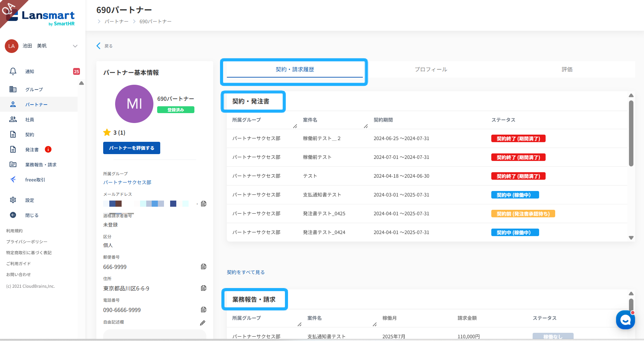Open the パートナーサクセス部 group link
This screenshot has height=341, width=644.
pos(127,182)
